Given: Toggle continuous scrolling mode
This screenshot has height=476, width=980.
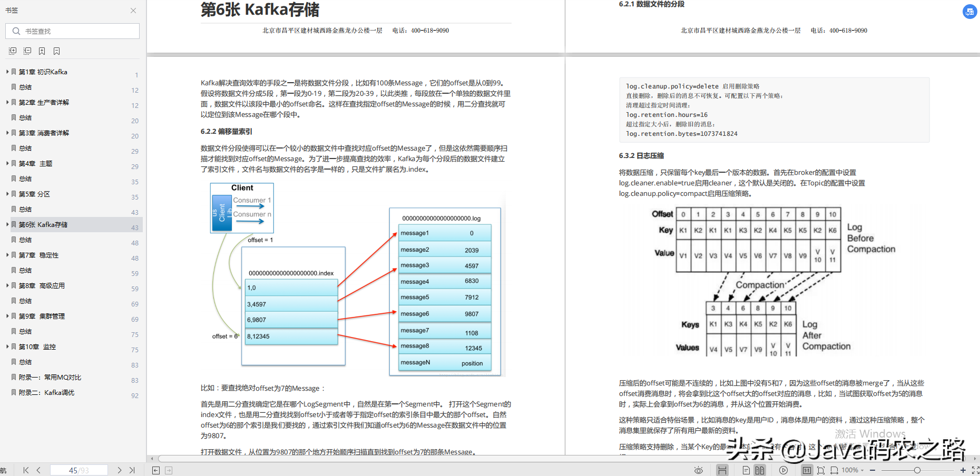Looking at the screenshot, I should pyautogui.click(x=722, y=470).
